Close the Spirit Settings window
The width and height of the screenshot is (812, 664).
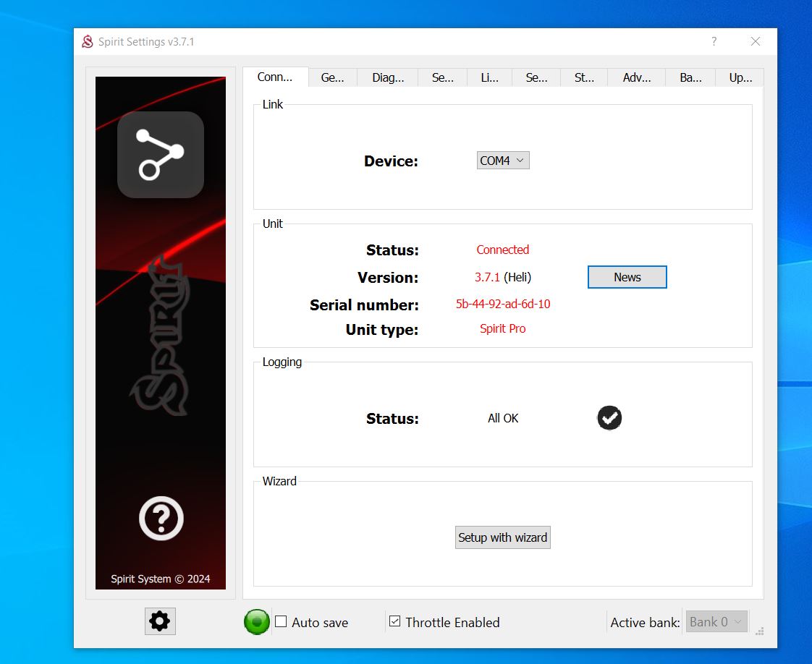756,42
